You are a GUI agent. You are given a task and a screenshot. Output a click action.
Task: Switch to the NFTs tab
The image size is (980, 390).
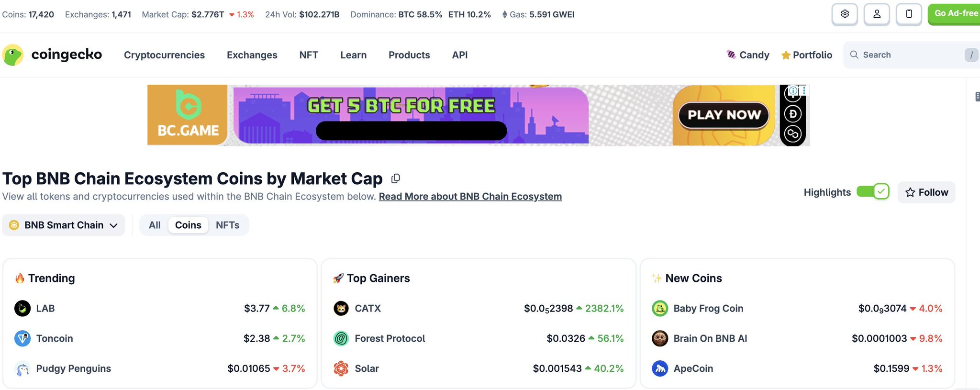click(x=228, y=225)
